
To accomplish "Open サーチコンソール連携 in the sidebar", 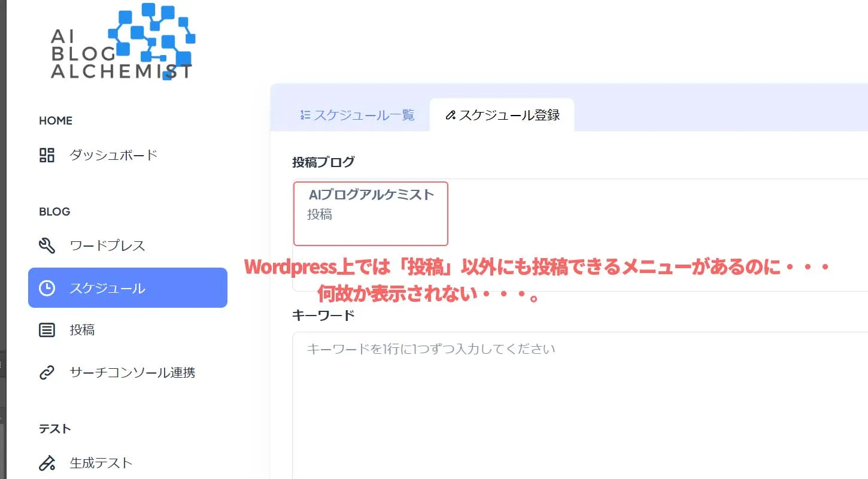I will 132,372.
